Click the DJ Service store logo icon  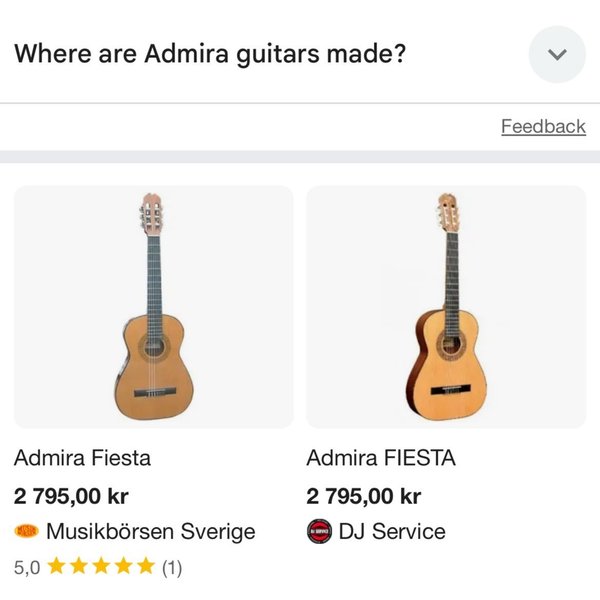point(318,531)
